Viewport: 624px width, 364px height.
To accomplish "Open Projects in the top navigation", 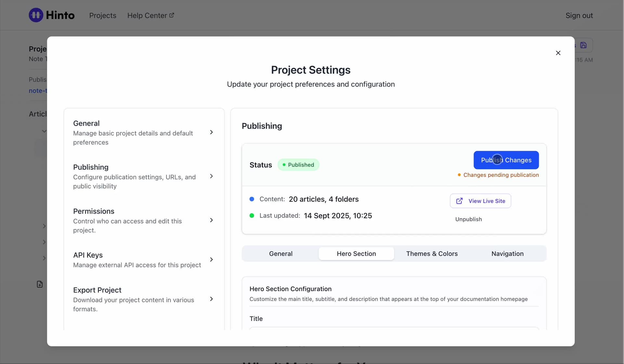I will (x=103, y=16).
